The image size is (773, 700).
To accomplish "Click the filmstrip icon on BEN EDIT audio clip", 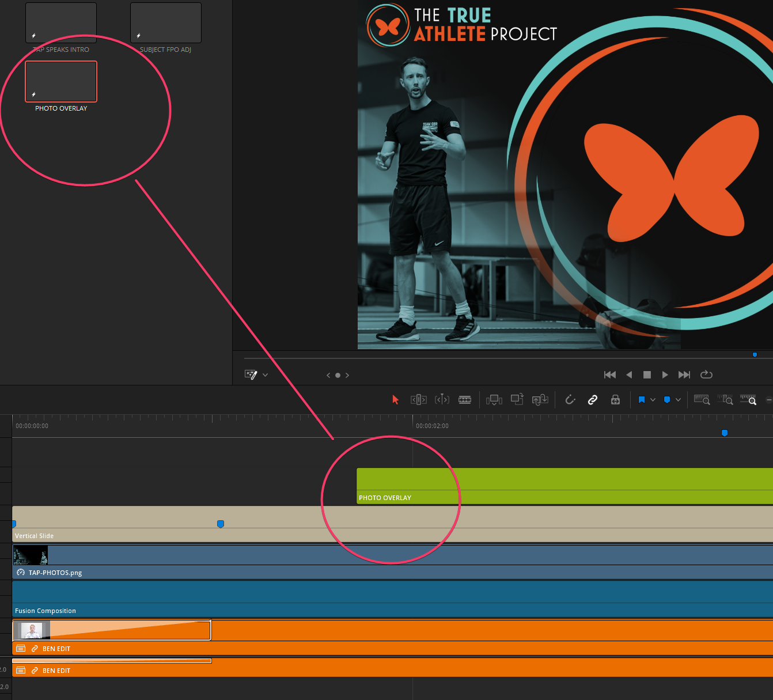I will coord(21,671).
